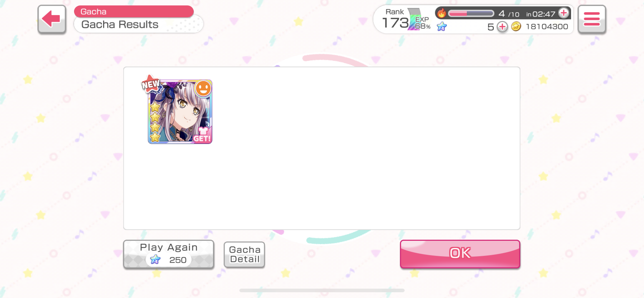Tap the card's rarity stars
The width and height of the screenshot is (644, 298).
155,122
